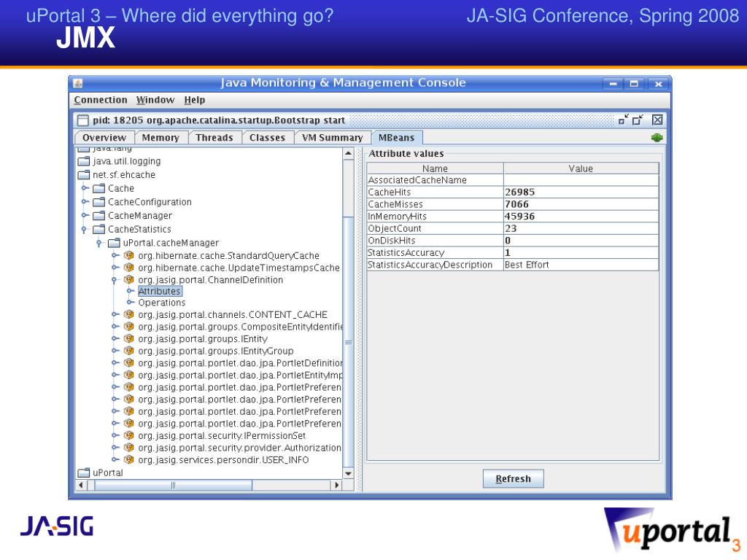
Task: Click the CacheConfiguration folder icon
Action: pos(98,202)
